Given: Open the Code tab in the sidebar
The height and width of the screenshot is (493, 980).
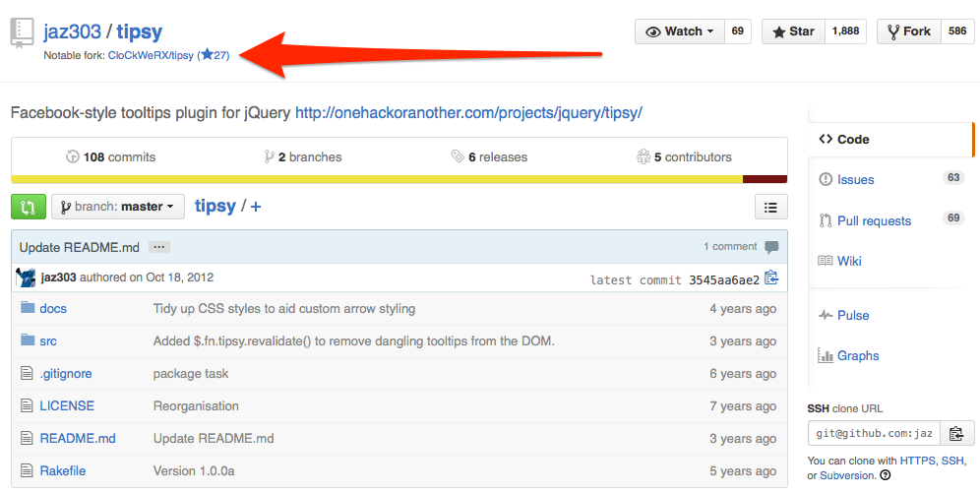Looking at the screenshot, I should coord(890,140).
